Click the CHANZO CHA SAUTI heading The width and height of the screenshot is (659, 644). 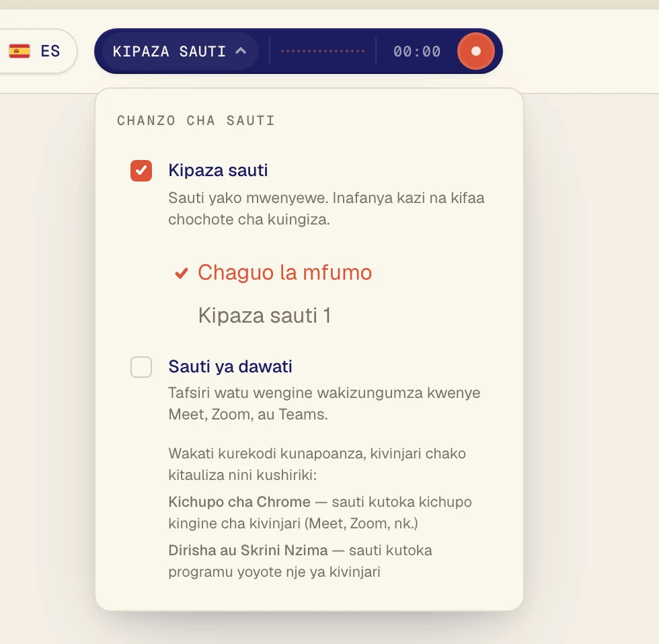coord(196,120)
